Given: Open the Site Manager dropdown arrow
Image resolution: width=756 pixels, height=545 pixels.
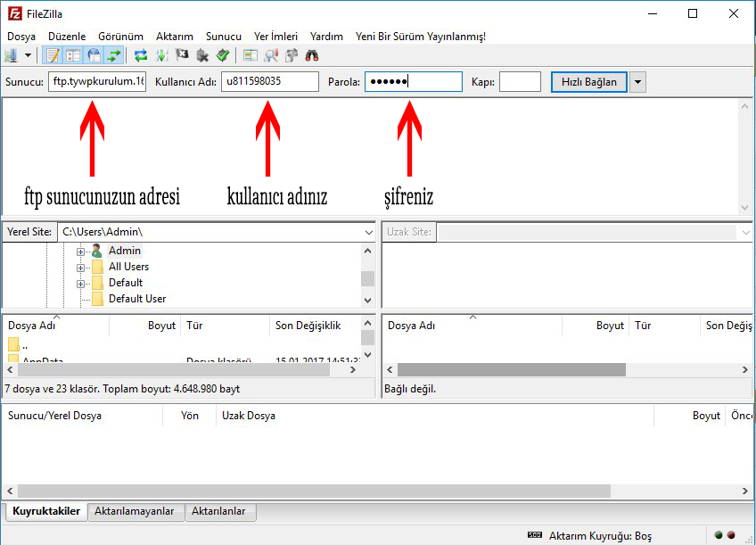Looking at the screenshot, I should pos(28,56).
